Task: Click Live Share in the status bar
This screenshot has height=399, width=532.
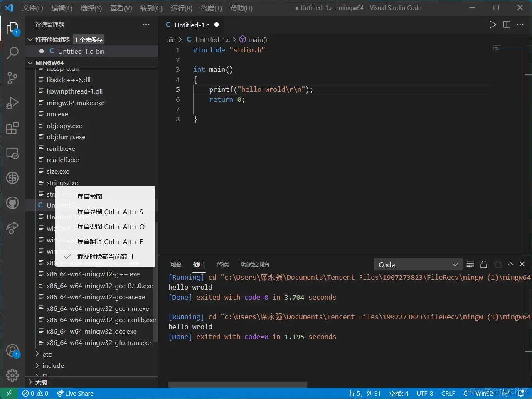Action: pyautogui.click(x=75, y=393)
